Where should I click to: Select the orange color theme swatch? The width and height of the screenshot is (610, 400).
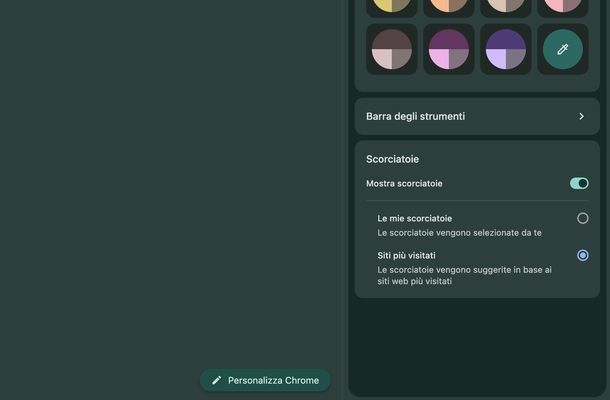(x=449, y=5)
